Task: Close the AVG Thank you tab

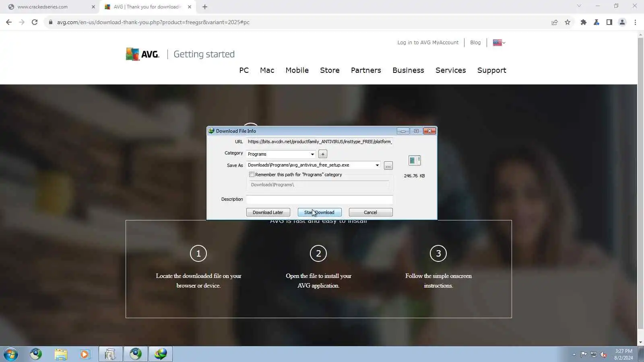Action: (x=190, y=7)
